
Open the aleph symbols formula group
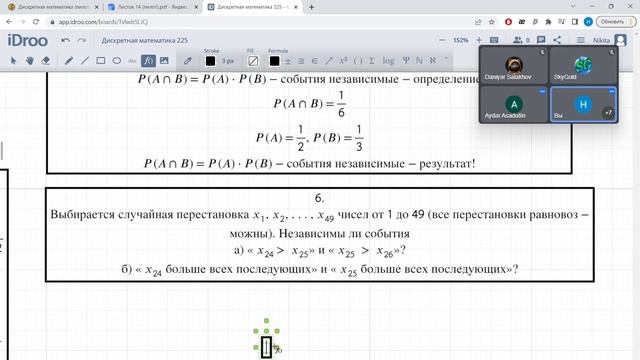point(433,60)
